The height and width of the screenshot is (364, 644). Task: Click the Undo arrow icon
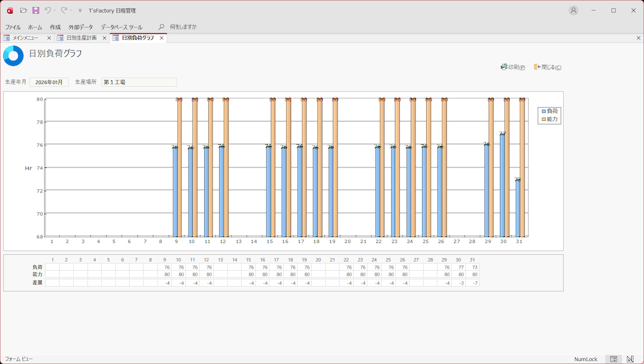coord(48,11)
